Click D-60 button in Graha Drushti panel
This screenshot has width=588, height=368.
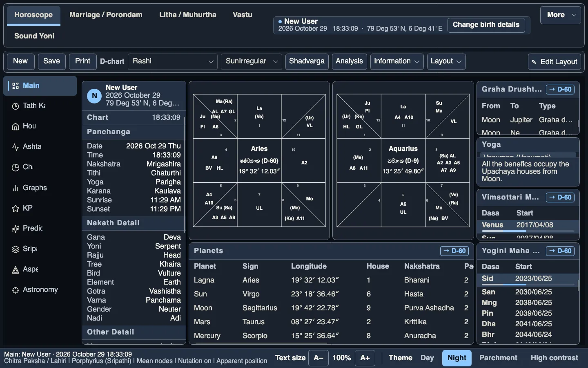pos(560,90)
